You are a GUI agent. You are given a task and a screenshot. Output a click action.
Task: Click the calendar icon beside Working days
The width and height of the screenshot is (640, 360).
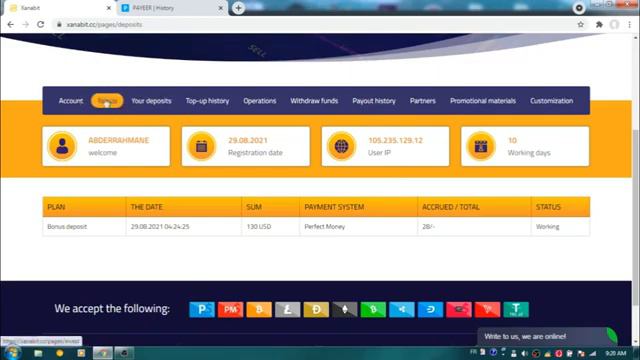(481, 146)
